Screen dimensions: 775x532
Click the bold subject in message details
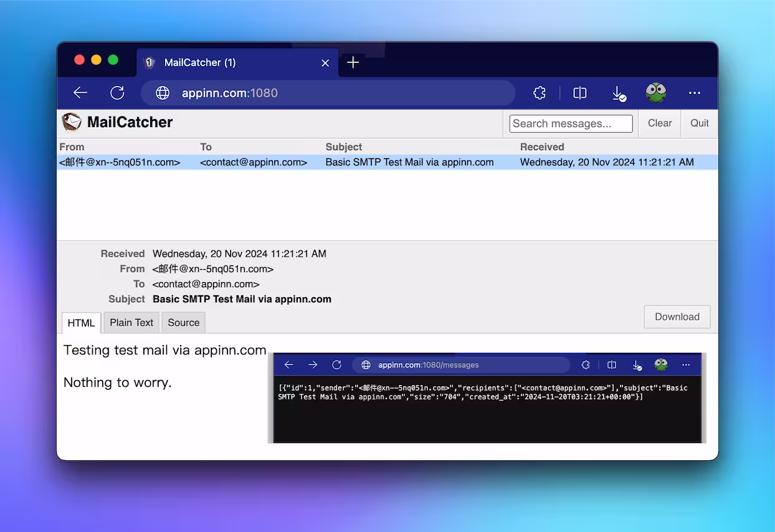242,299
